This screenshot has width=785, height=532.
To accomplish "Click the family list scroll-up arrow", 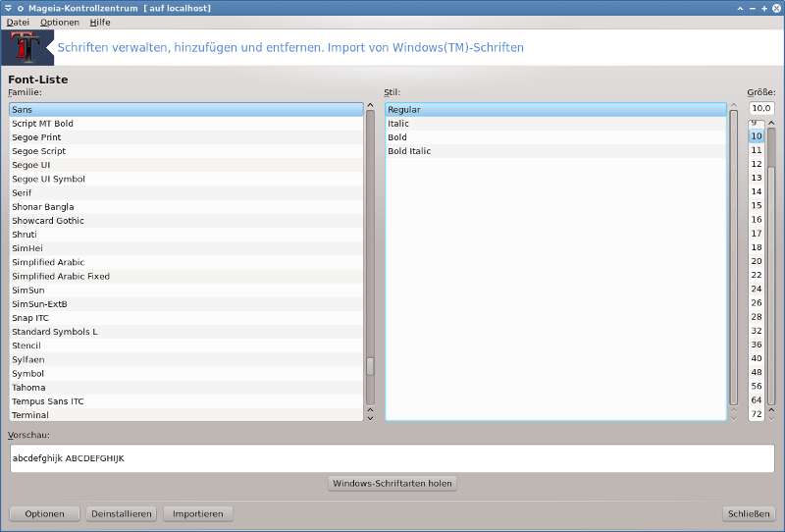I will pyautogui.click(x=371, y=105).
